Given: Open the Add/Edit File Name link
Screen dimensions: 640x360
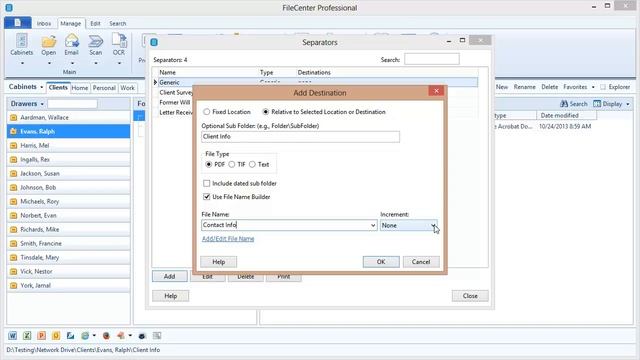Looking at the screenshot, I should coord(228,239).
